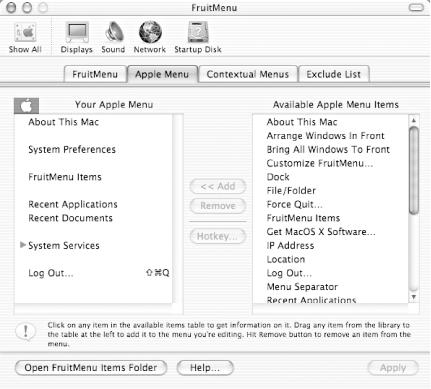Click the available items scrollbar down arrow

point(413,297)
